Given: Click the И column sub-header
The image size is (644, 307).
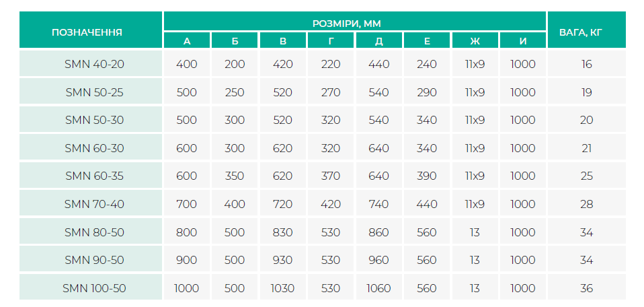Looking at the screenshot, I should tap(523, 41).
